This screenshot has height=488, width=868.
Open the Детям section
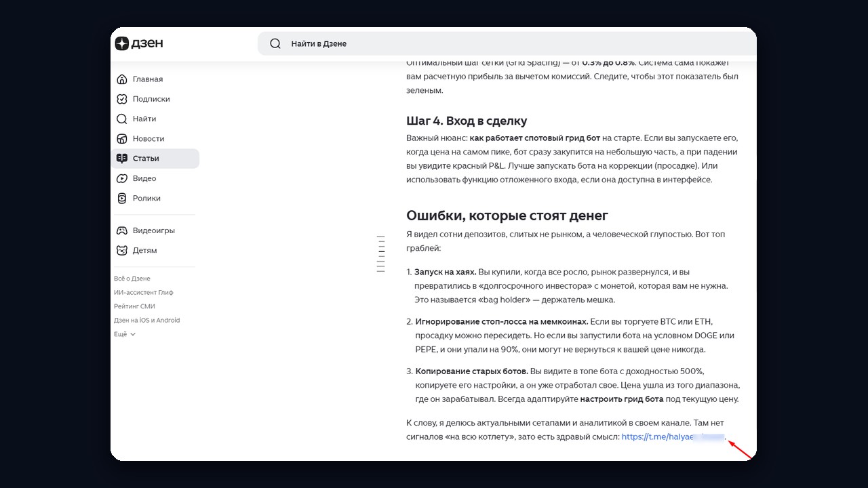coord(155,250)
